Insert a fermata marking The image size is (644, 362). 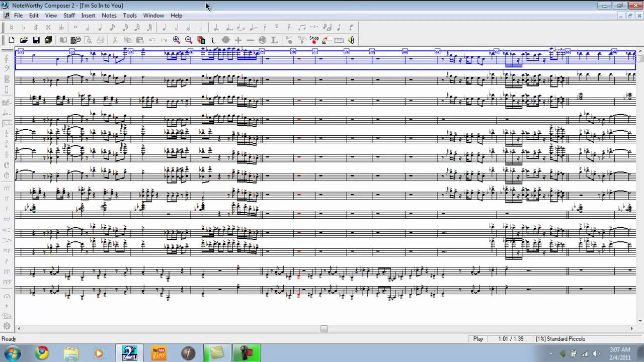coord(7,296)
